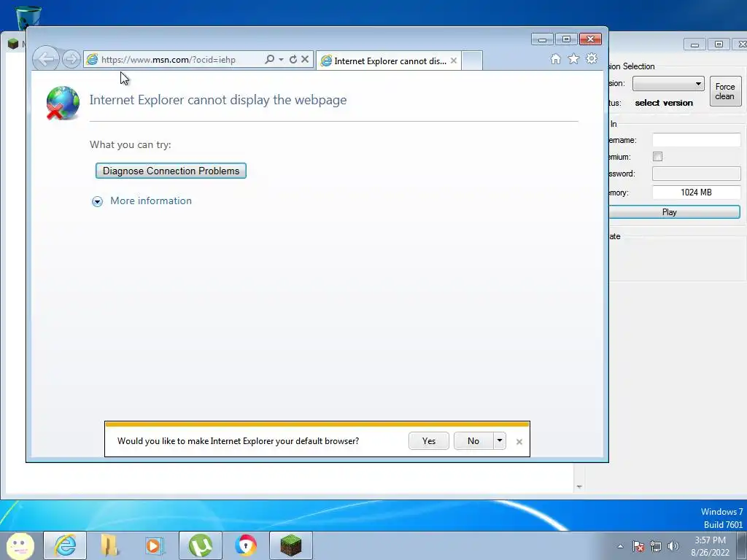Click No on default browser prompt

[473, 441]
